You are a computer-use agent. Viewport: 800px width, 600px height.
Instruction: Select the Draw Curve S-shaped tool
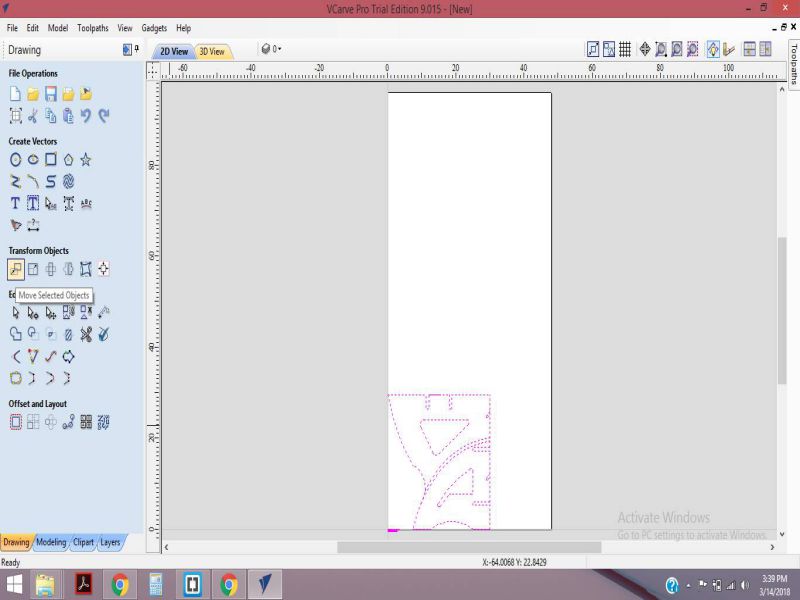(51, 182)
